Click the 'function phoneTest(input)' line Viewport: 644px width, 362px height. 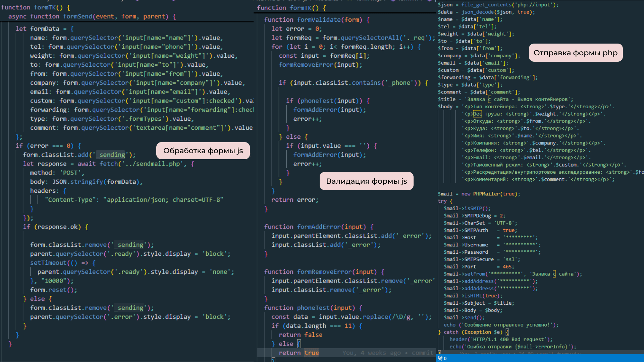tap(314, 308)
